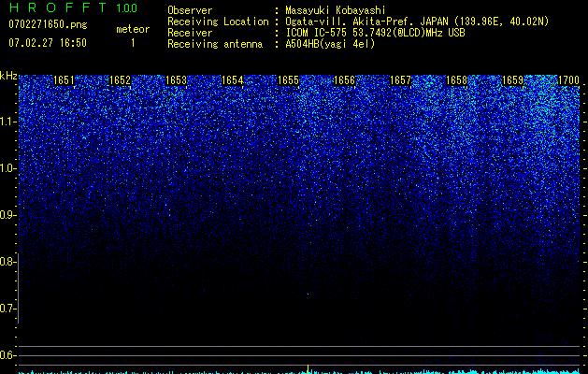Click the version number 1.0.0

click(x=126, y=7)
